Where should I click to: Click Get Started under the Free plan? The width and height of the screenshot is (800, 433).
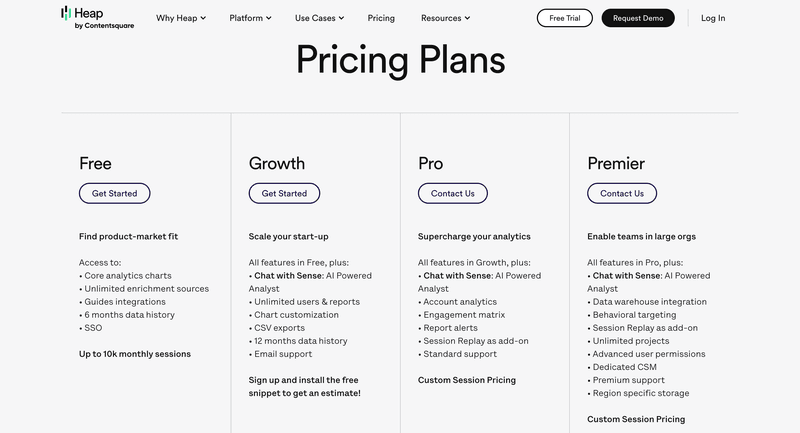115,193
